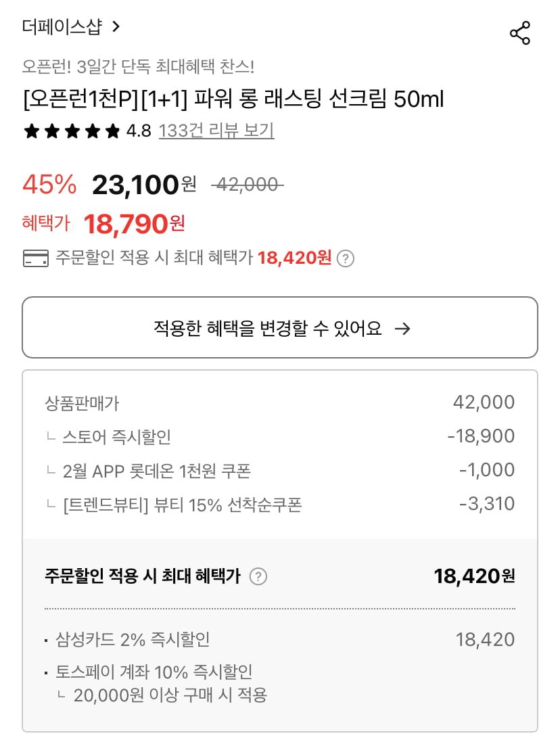This screenshot has width=560, height=742.
Task: Click the product title 파워 롱 래스팅 선크림
Action: pyautogui.click(x=233, y=99)
